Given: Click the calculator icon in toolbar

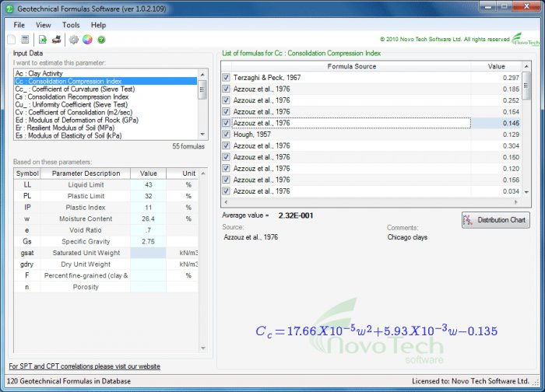Looking at the screenshot, I should [25, 40].
